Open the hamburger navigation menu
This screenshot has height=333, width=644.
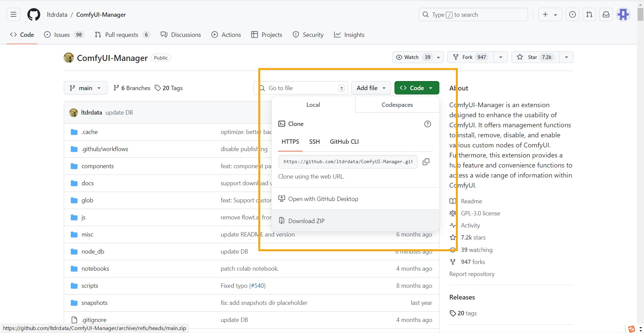(13, 15)
